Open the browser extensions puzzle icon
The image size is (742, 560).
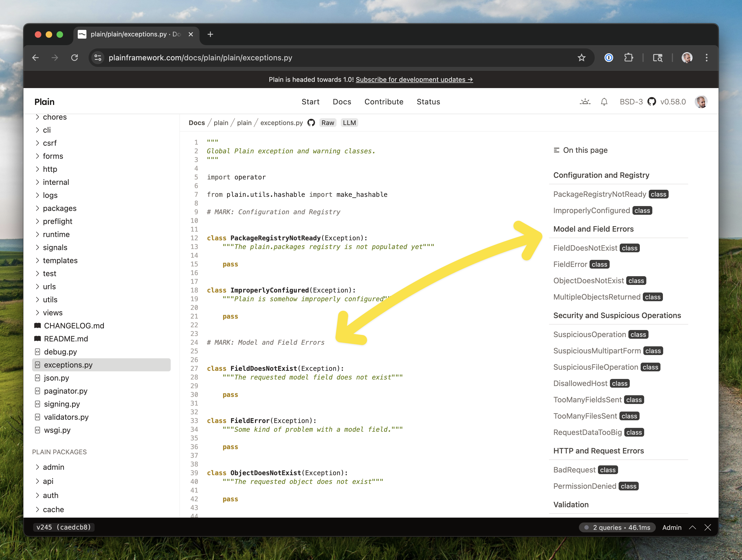click(x=628, y=58)
